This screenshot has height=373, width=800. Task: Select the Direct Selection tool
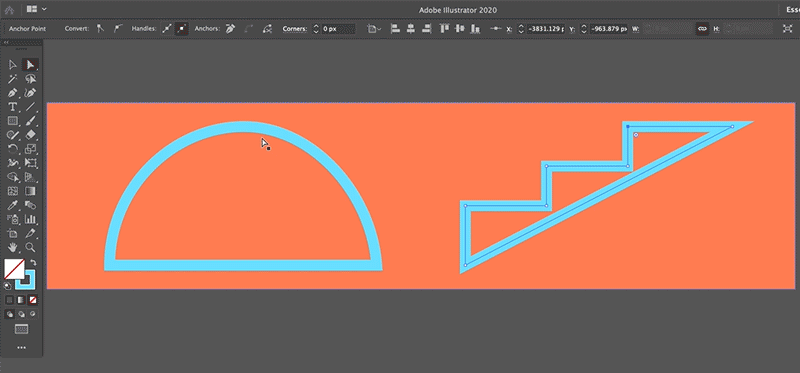click(x=30, y=65)
